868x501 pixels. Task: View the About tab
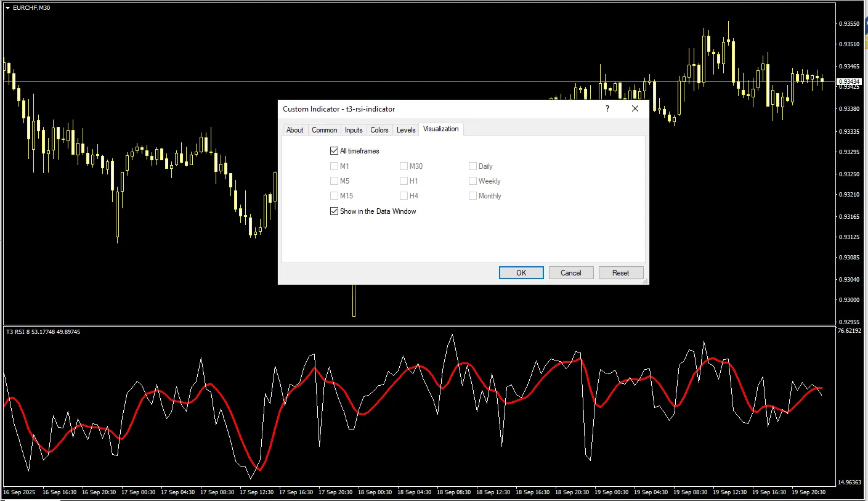coord(295,129)
